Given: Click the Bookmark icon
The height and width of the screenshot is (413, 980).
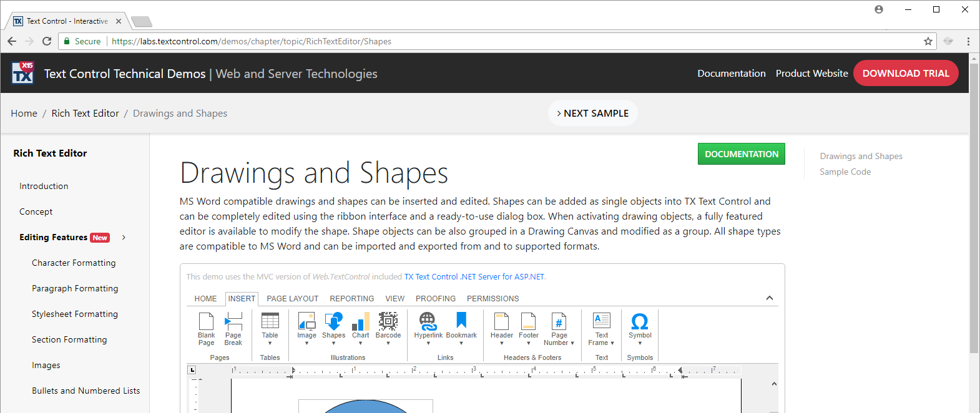Looking at the screenshot, I should [461, 321].
